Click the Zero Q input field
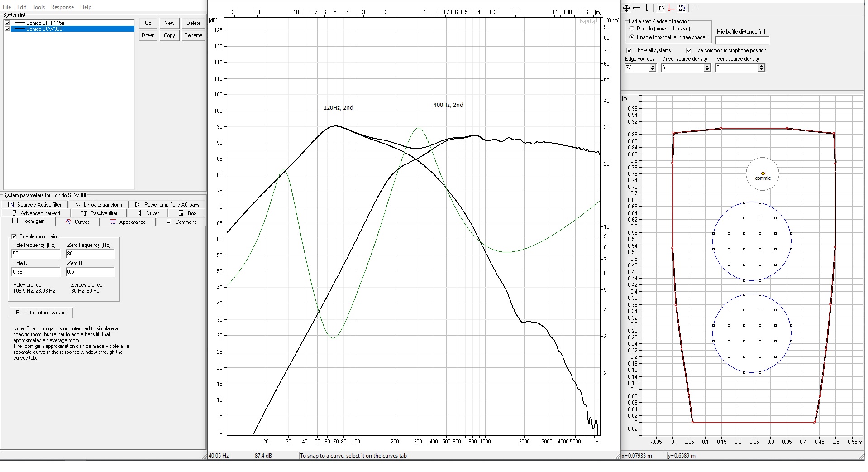 (90, 272)
